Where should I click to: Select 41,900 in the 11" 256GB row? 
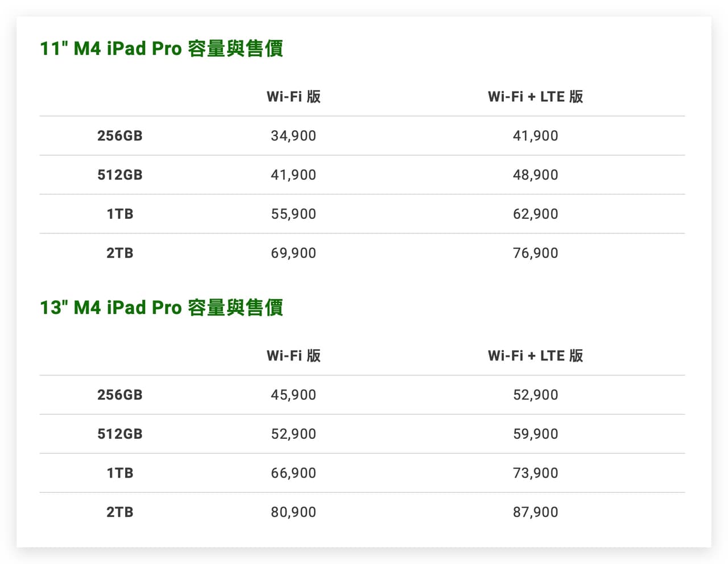pos(535,136)
